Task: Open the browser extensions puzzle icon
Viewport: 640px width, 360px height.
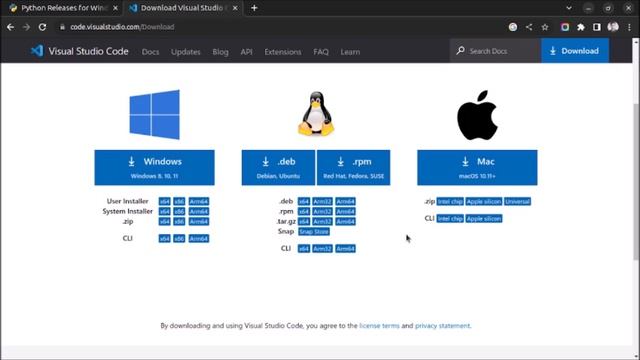Action: tap(580, 27)
